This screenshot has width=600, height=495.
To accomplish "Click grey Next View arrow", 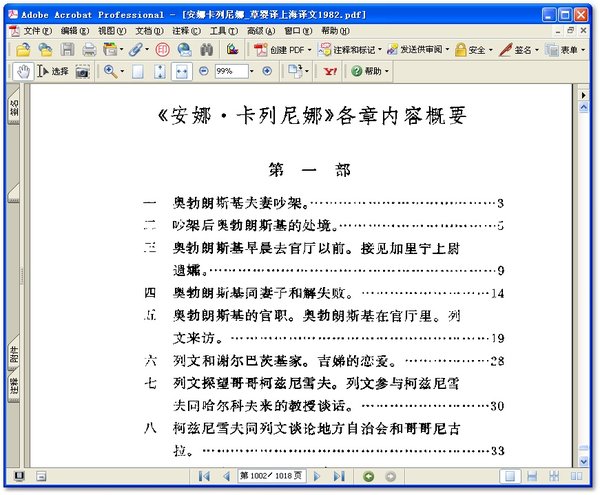I will [390, 476].
